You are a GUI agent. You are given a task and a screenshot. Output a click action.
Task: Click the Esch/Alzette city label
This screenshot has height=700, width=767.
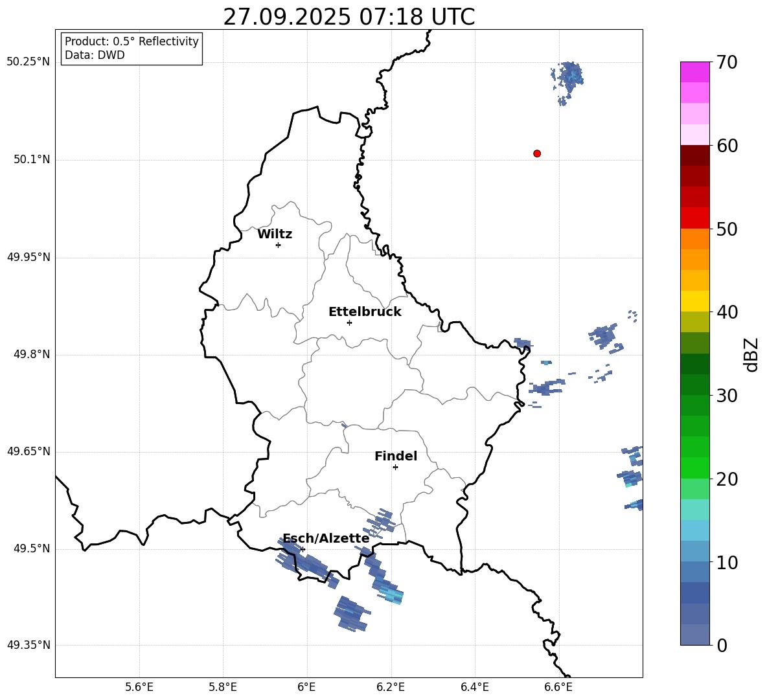click(326, 538)
